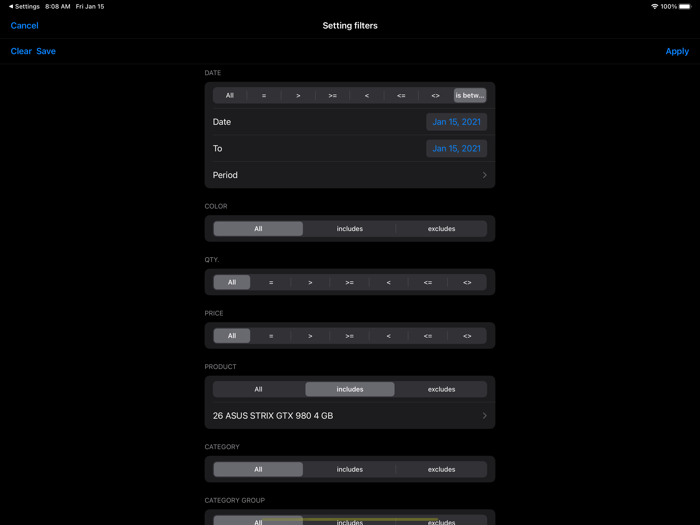Viewport: 700px width, 525px height.
Task: Set Category filter to includes
Action: click(x=350, y=469)
